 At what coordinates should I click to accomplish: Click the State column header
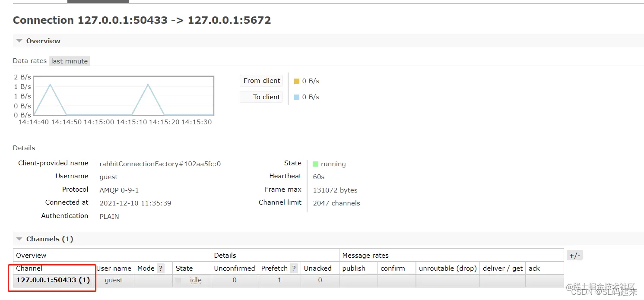(184, 268)
